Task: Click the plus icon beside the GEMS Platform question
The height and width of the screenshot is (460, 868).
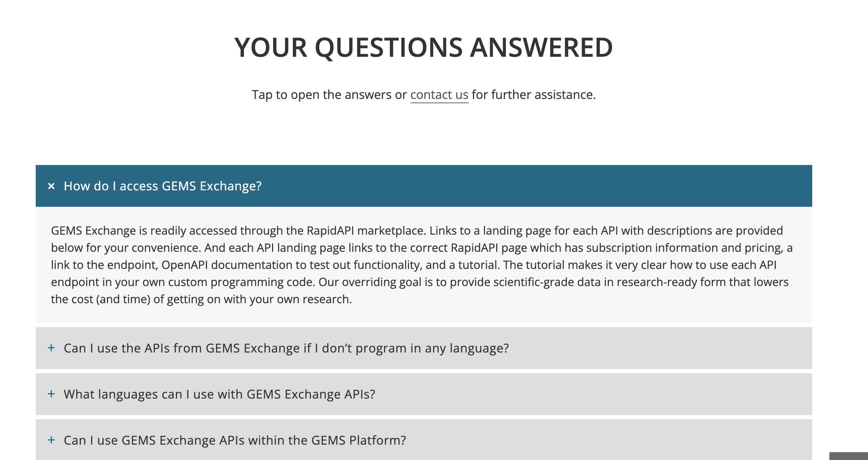Action: (51, 440)
